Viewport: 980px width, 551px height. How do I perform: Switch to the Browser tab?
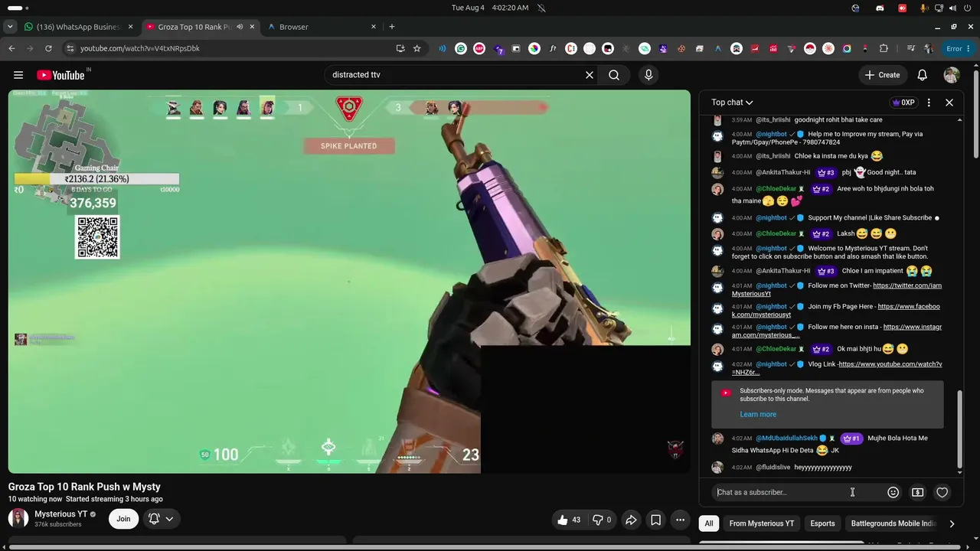tap(322, 27)
